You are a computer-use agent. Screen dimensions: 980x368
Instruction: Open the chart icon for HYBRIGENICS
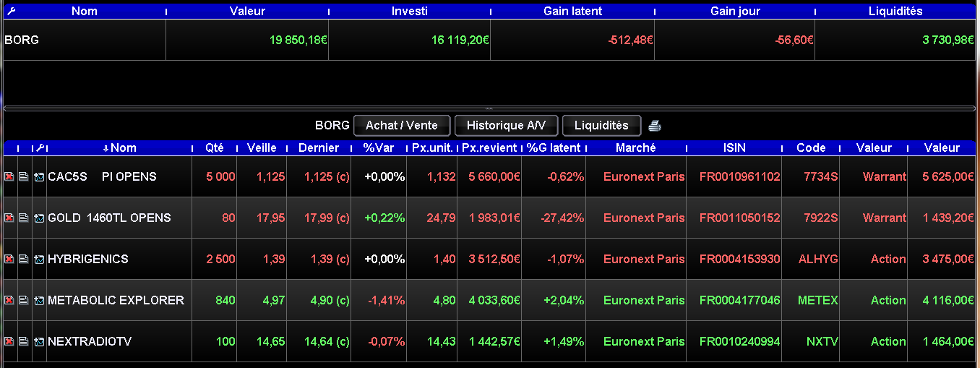click(x=39, y=260)
